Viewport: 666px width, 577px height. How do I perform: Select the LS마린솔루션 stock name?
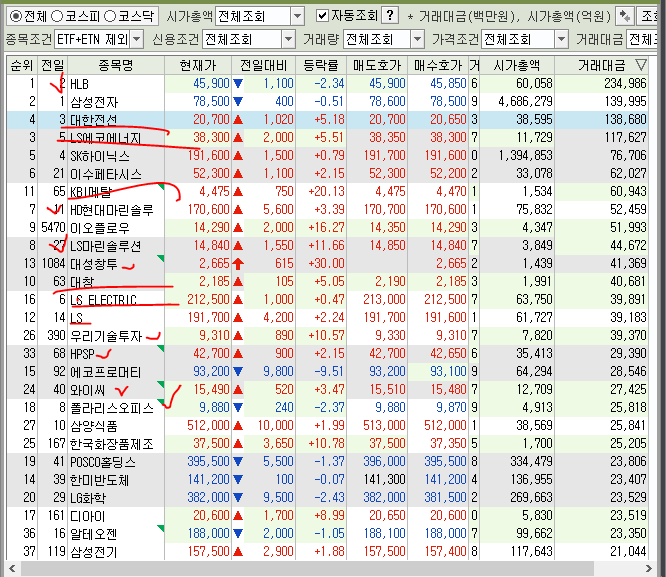coord(106,246)
